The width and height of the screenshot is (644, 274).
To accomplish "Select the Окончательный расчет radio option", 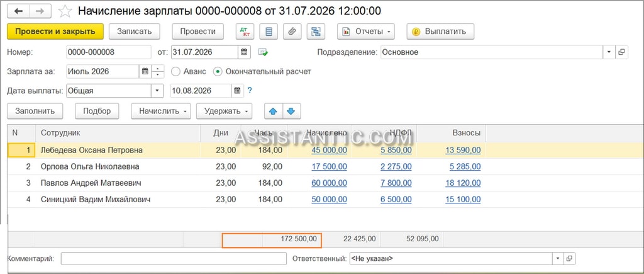I will (218, 72).
